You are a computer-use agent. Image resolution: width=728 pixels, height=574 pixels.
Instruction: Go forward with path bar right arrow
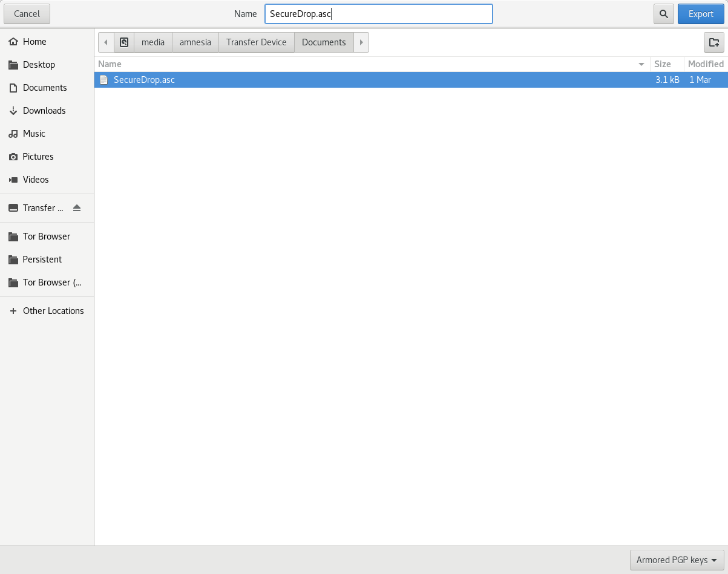pos(361,42)
